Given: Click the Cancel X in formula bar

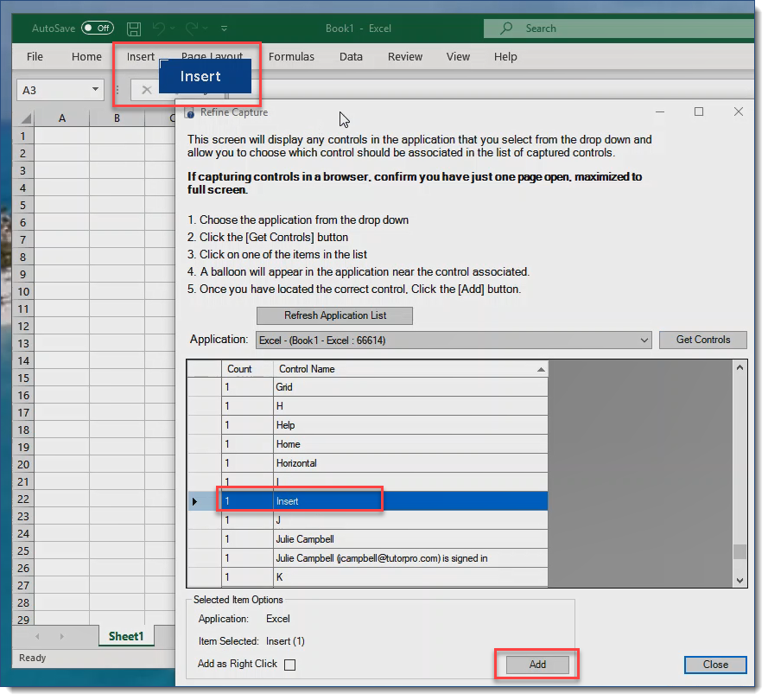Looking at the screenshot, I should (147, 90).
